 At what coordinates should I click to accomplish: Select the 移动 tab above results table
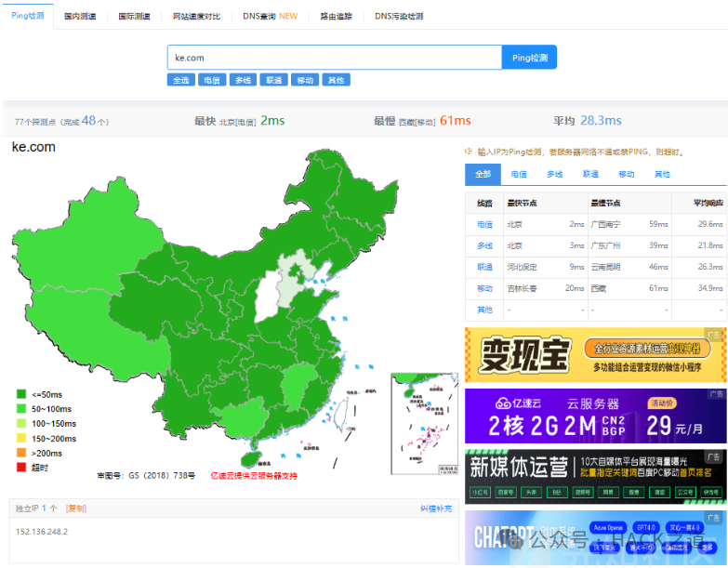(627, 175)
